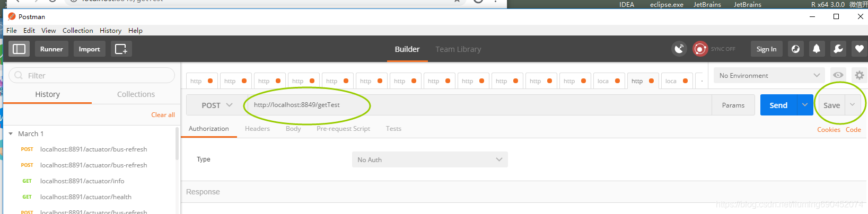Open manage environments gear icon
Image resolution: width=868 pixels, height=214 pixels.
pyautogui.click(x=860, y=75)
